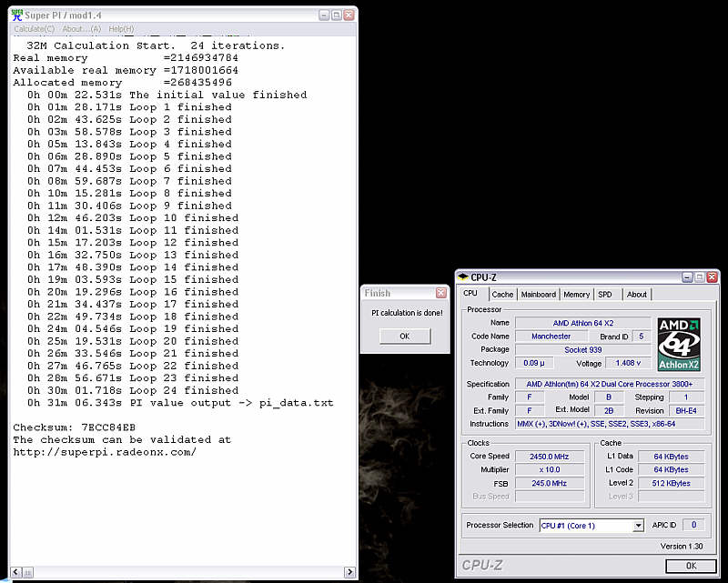
Task: Click the Revision BH-E4 field
Action: point(686,411)
